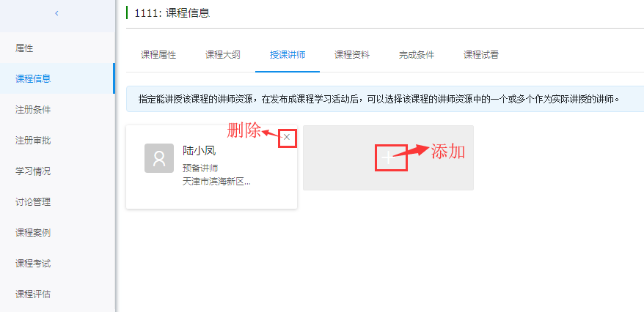The width and height of the screenshot is (644, 312).
Task: Open the 课程大纲 tab
Action: [222, 55]
